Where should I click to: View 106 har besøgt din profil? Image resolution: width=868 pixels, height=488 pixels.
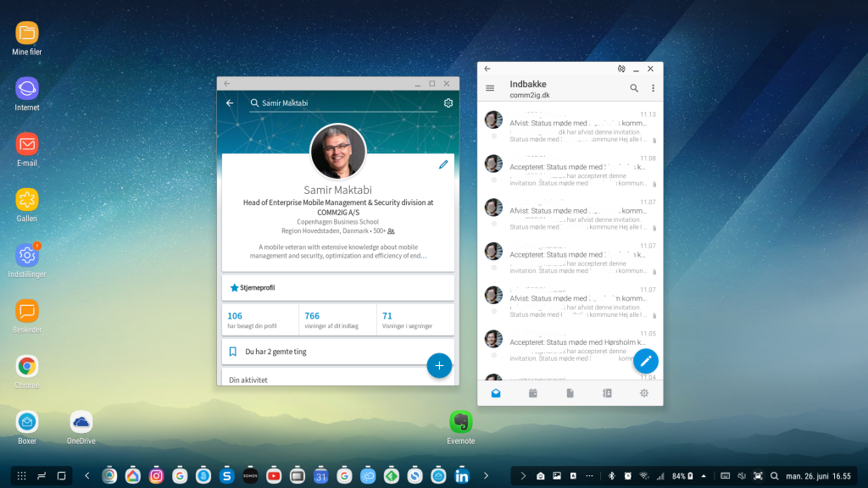tap(259, 319)
